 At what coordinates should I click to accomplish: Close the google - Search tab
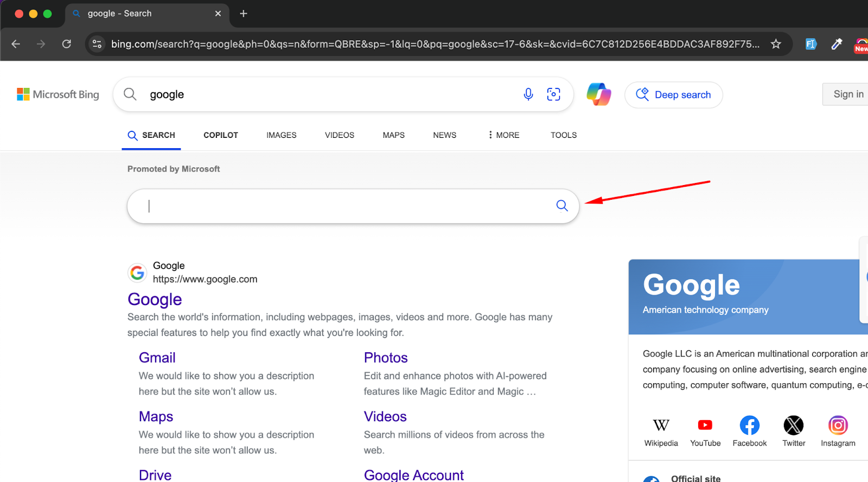218,14
